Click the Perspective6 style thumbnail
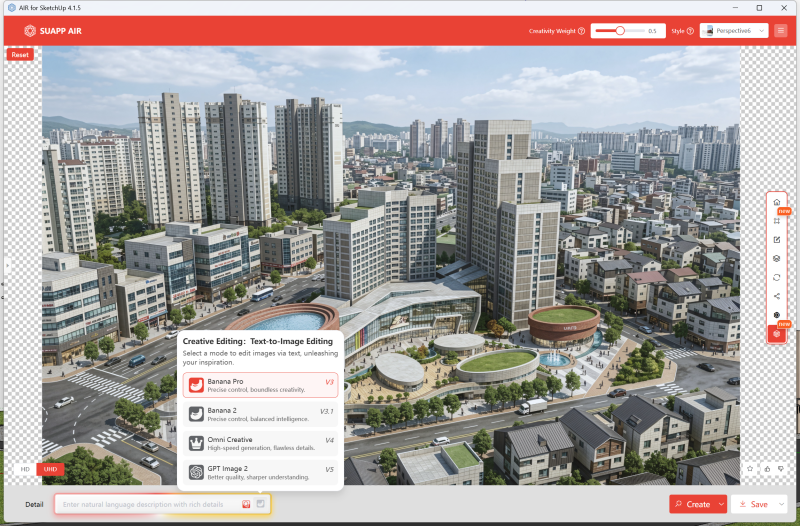This screenshot has width=800, height=526. click(x=709, y=31)
